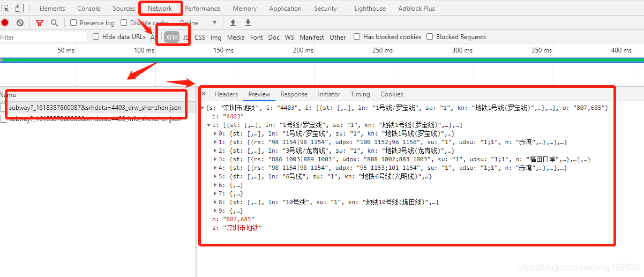Screen dimensions: 644x277
Task: Filter requests by WS
Action: [289, 37]
